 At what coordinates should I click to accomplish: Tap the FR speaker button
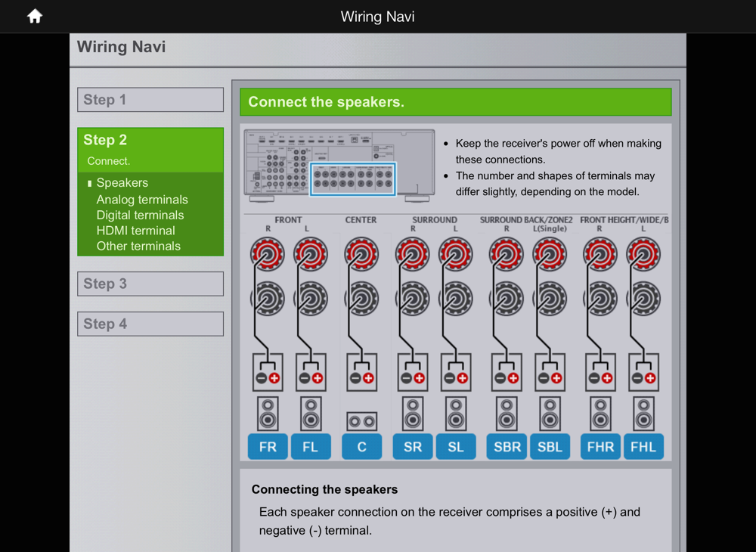pyautogui.click(x=268, y=447)
